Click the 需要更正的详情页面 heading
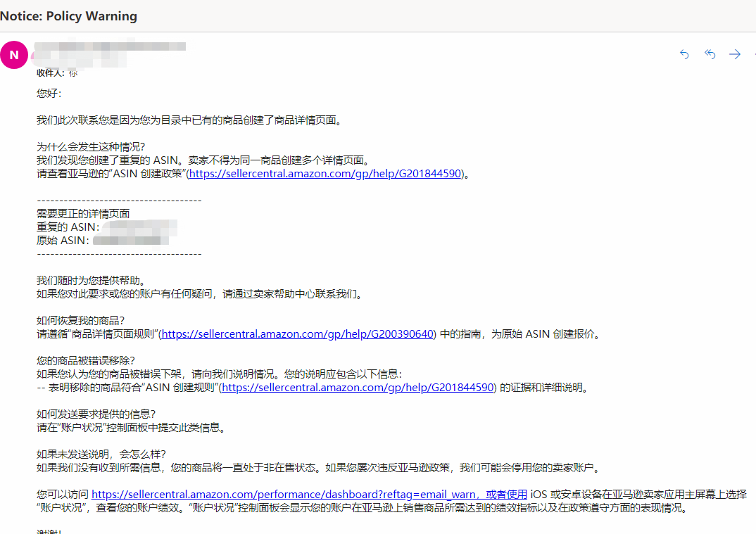 tap(83, 213)
